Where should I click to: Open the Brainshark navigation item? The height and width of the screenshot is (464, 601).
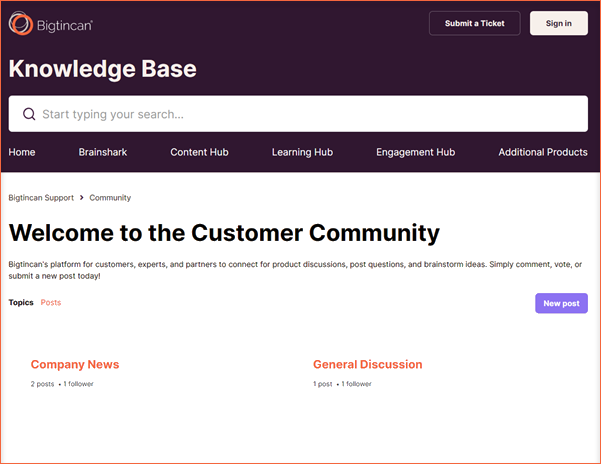103,152
